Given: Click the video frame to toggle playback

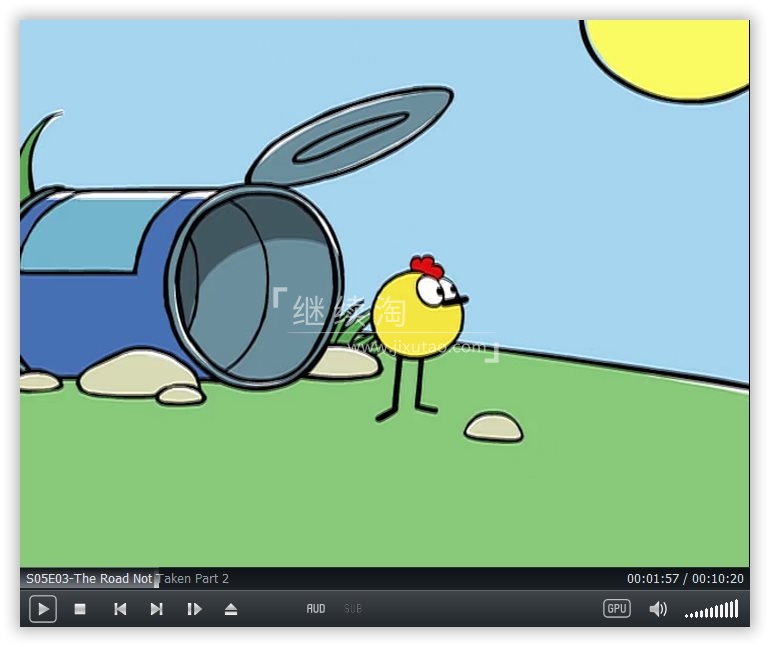Looking at the screenshot, I should click(385, 294).
